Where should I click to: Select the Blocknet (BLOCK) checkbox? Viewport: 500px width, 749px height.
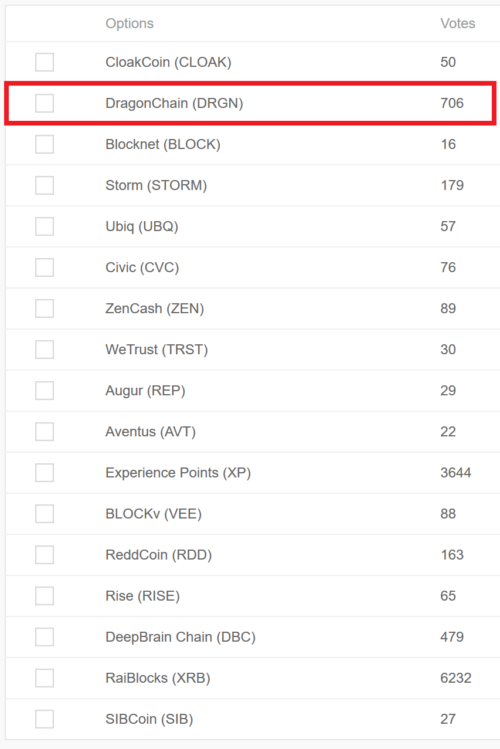coord(44,144)
